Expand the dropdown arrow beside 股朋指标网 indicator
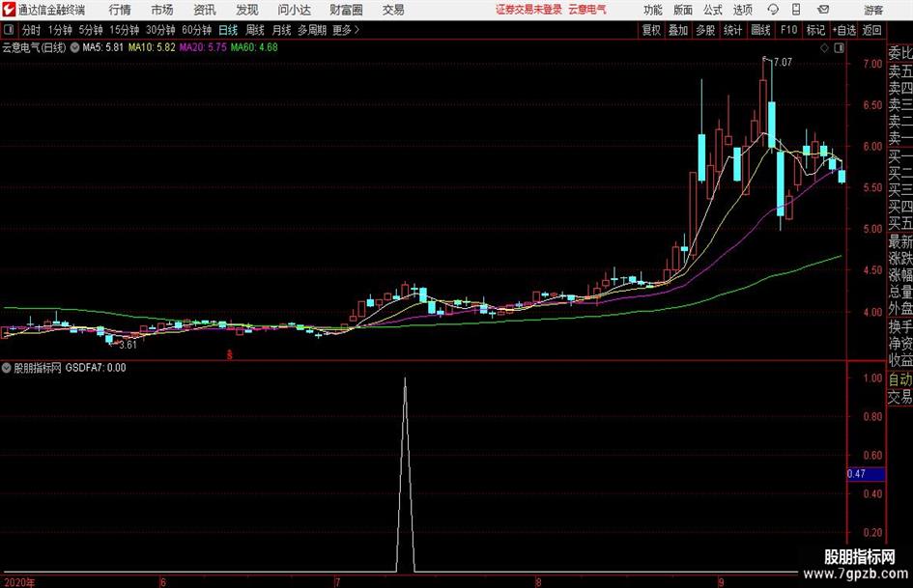Image resolution: width=913 pixels, height=588 pixels. point(7,368)
